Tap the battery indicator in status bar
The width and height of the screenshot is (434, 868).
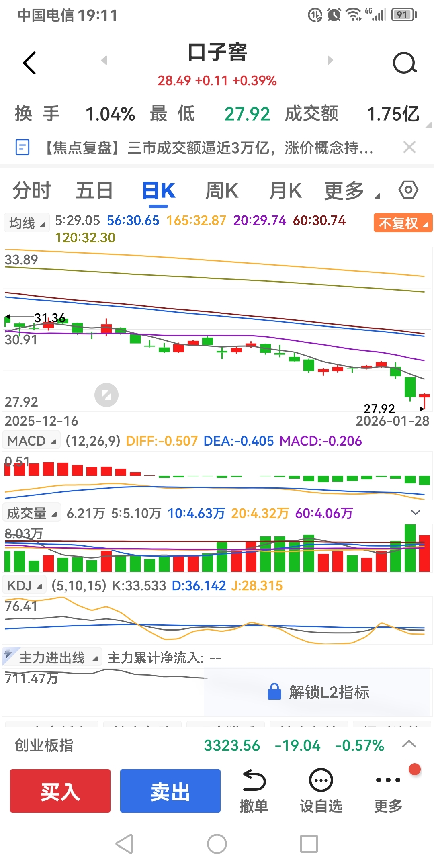click(404, 15)
